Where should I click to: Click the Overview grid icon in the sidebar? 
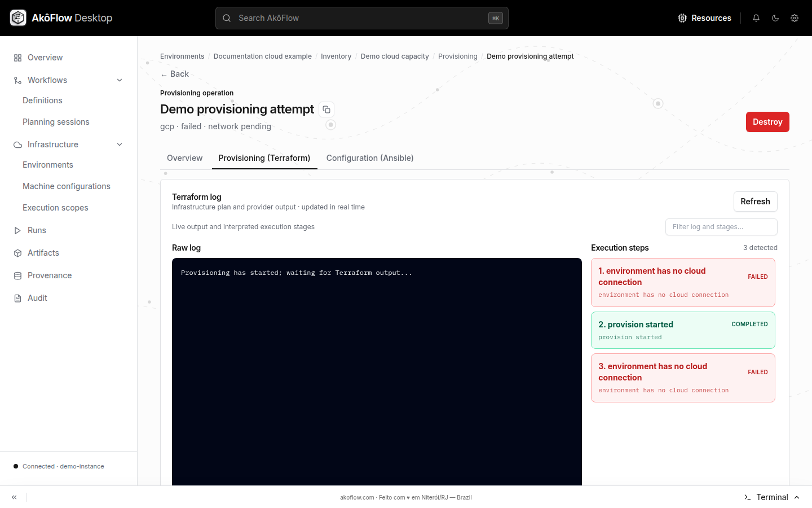(17, 58)
